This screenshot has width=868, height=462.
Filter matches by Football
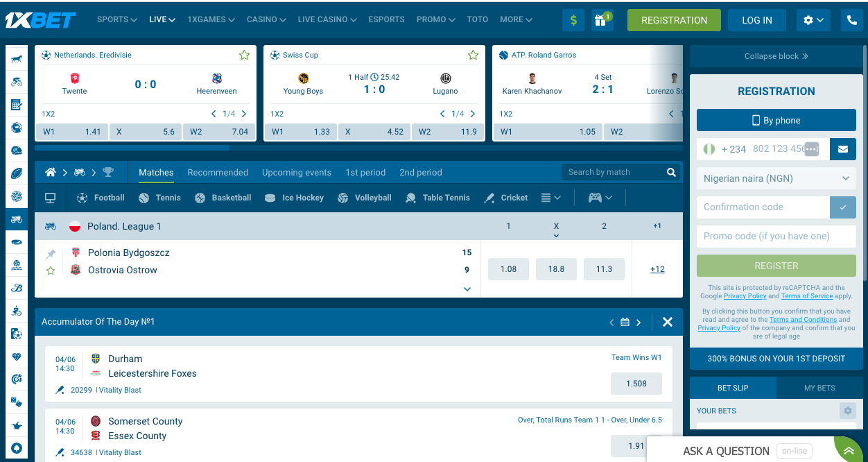(101, 198)
